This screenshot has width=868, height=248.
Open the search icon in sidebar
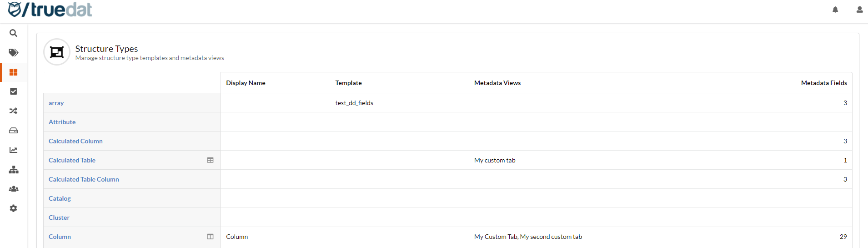(14, 33)
